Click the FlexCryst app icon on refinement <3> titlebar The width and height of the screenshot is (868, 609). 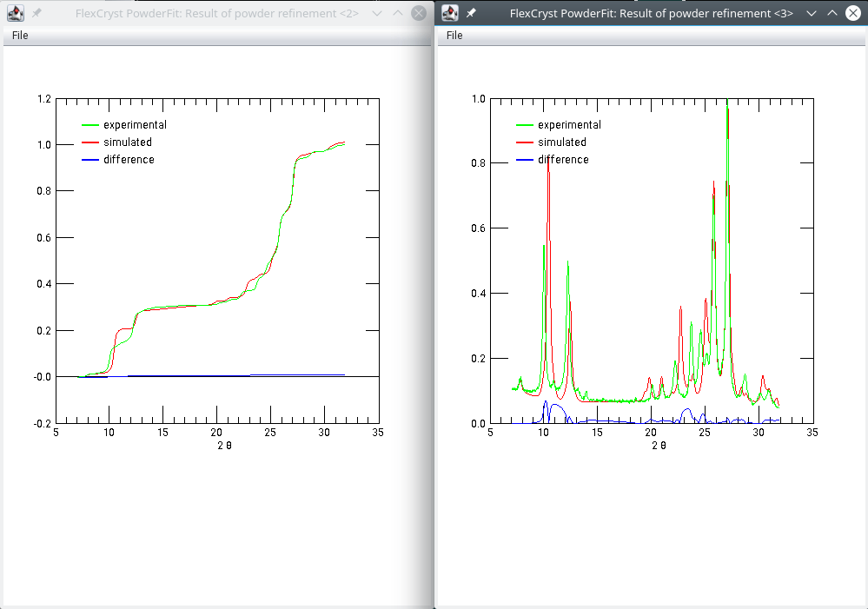tap(449, 13)
